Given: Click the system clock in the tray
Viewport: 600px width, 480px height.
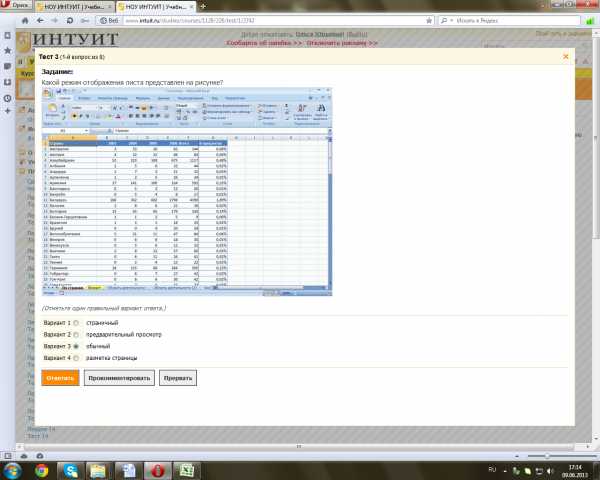Looking at the screenshot, I should tap(575, 471).
